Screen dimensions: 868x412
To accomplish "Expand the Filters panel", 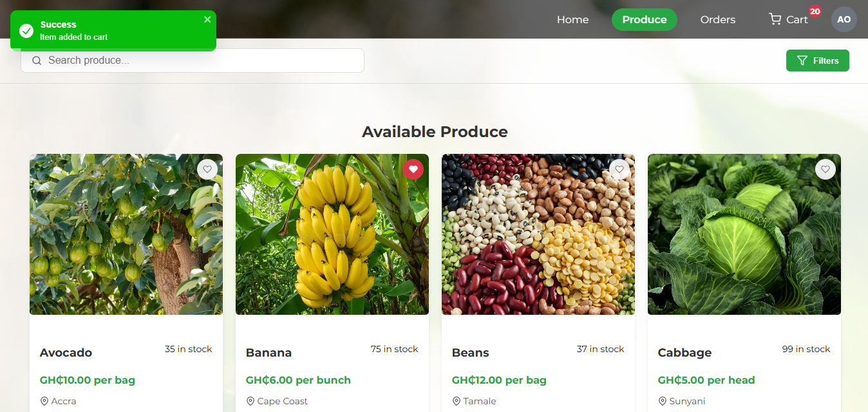I will click(x=817, y=61).
